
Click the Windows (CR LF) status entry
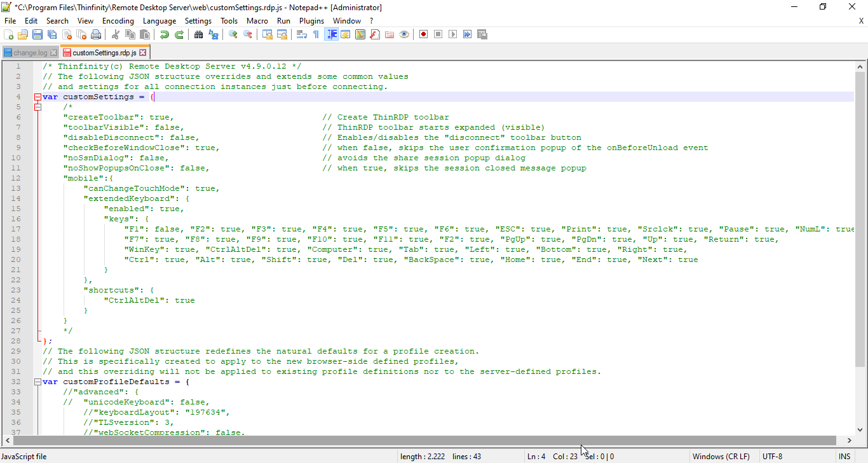click(x=721, y=456)
